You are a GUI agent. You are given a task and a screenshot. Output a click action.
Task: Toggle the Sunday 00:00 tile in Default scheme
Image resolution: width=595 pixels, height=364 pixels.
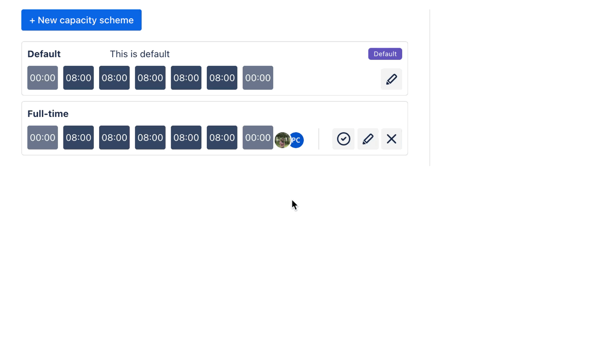(42, 78)
